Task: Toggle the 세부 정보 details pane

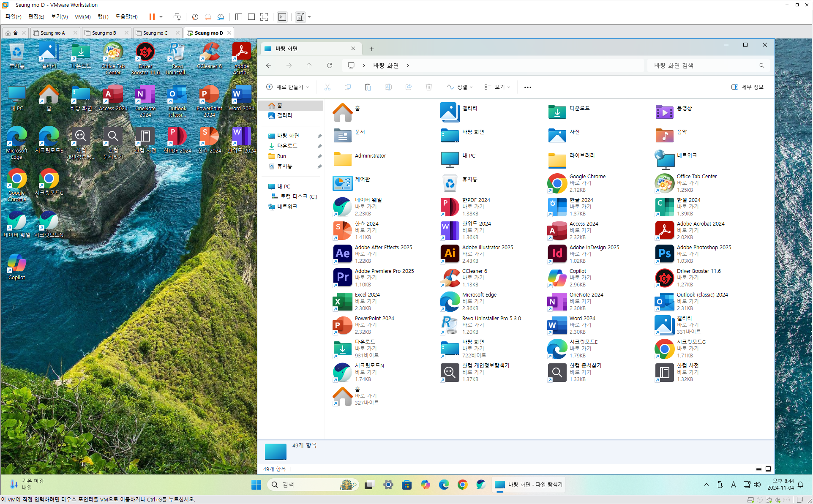Action: [x=748, y=87]
